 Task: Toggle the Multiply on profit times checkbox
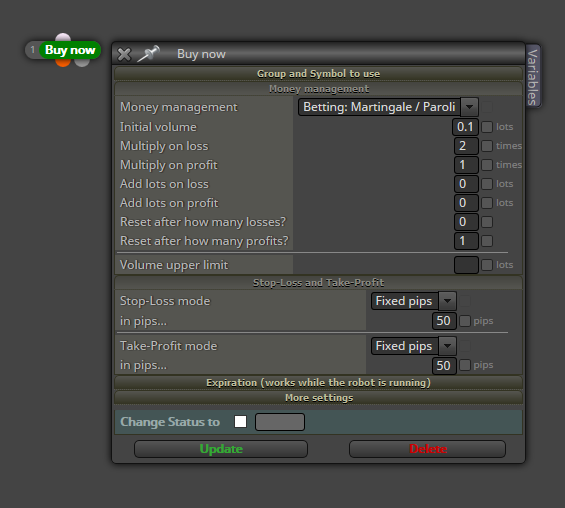click(487, 165)
